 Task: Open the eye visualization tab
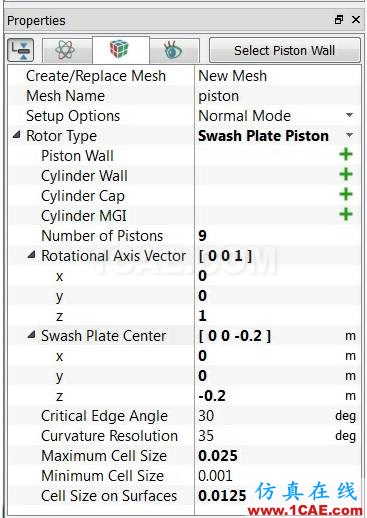[174, 50]
